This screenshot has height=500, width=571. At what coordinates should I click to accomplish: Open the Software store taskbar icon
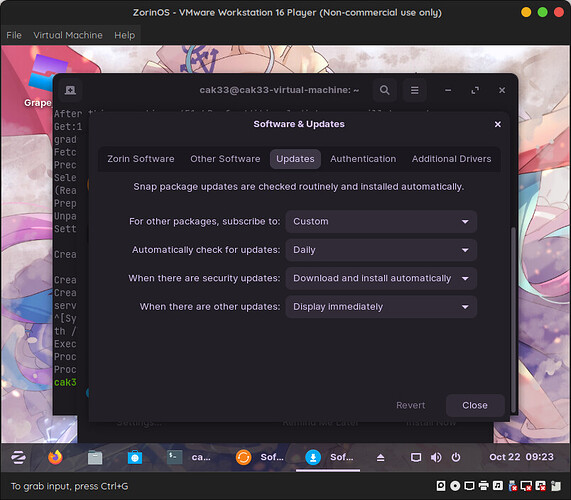tap(135, 457)
